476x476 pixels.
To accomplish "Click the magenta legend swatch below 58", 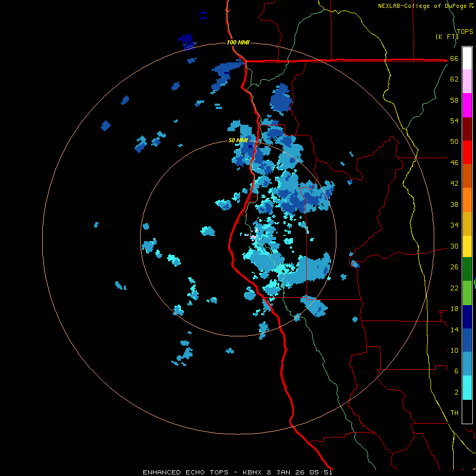I will tap(467, 105).
